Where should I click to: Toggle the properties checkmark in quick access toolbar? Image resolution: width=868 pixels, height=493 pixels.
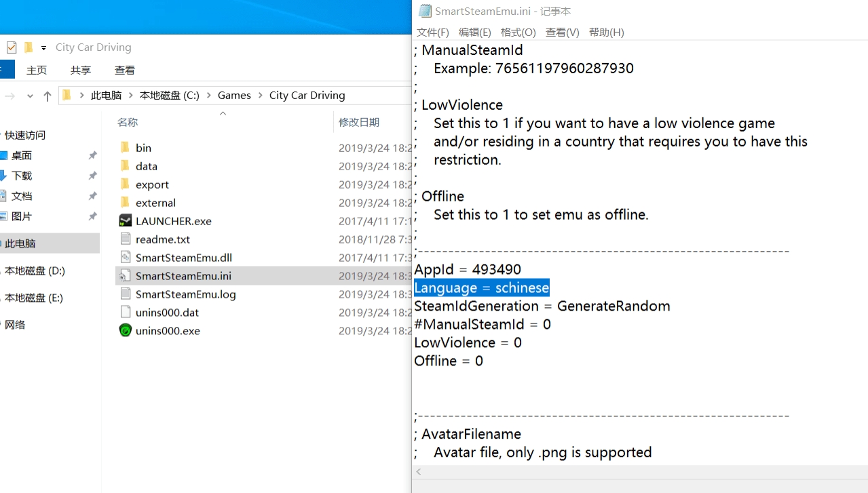[x=12, y=47]
